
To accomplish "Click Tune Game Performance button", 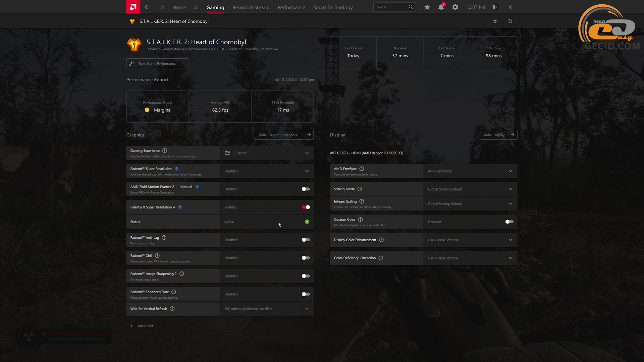I will [157, 63].
